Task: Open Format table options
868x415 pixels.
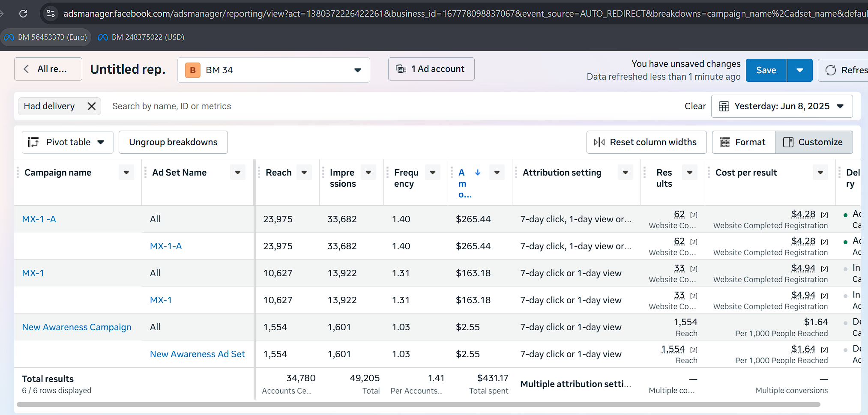Action: point(744,142)
